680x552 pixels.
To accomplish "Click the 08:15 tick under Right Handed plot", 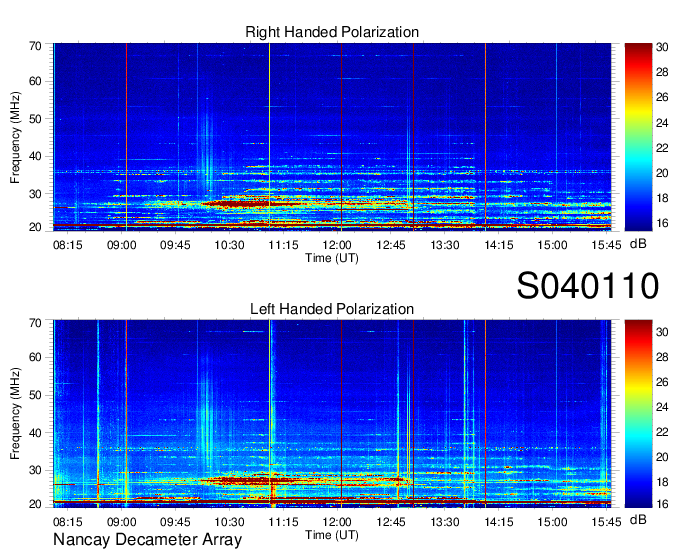I will point(68,245).
